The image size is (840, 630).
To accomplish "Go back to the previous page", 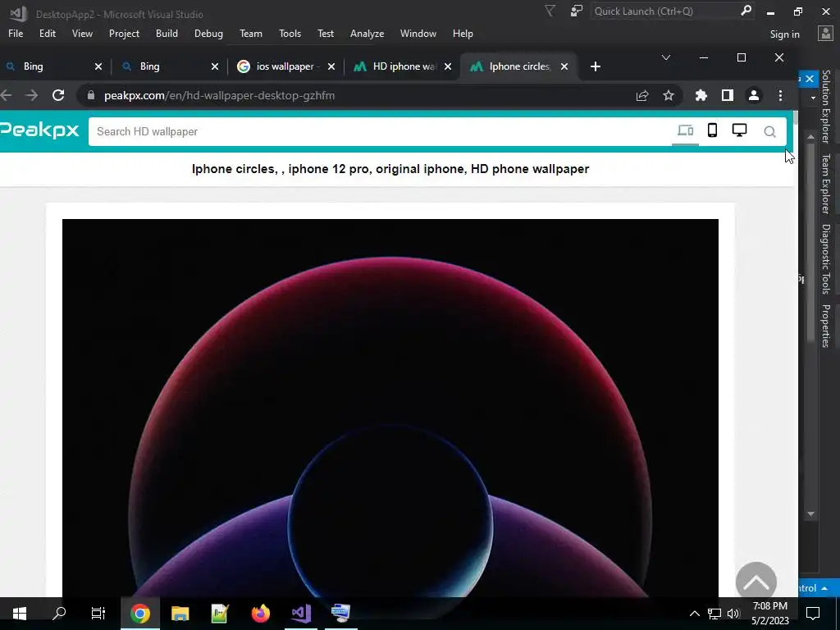I will pos(6,95).
